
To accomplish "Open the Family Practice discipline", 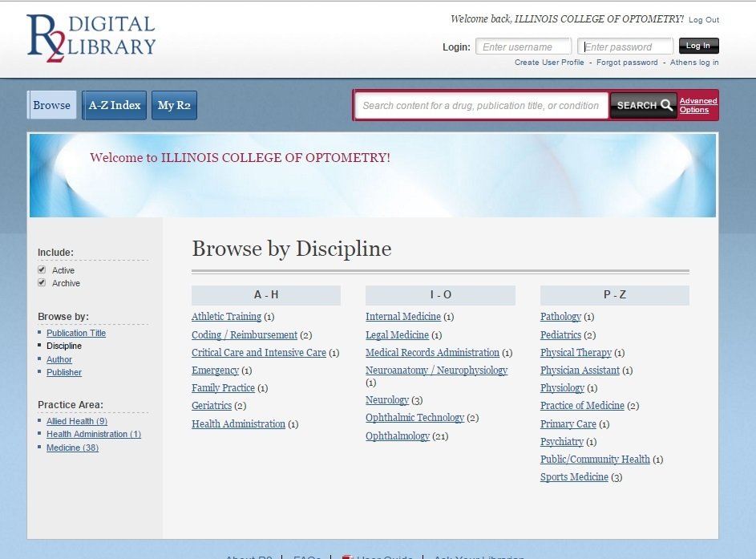I will click(x=223, y=388).
